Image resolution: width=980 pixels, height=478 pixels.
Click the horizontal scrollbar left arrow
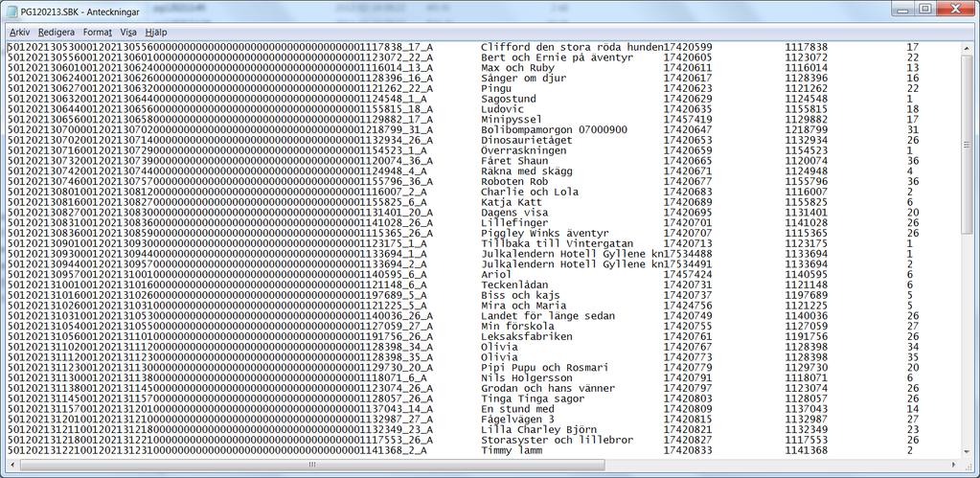(x=13, y=465)
